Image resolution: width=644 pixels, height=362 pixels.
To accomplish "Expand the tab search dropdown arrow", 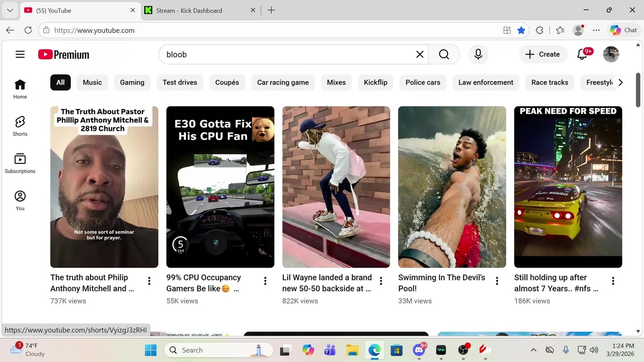I will [10, 10].
